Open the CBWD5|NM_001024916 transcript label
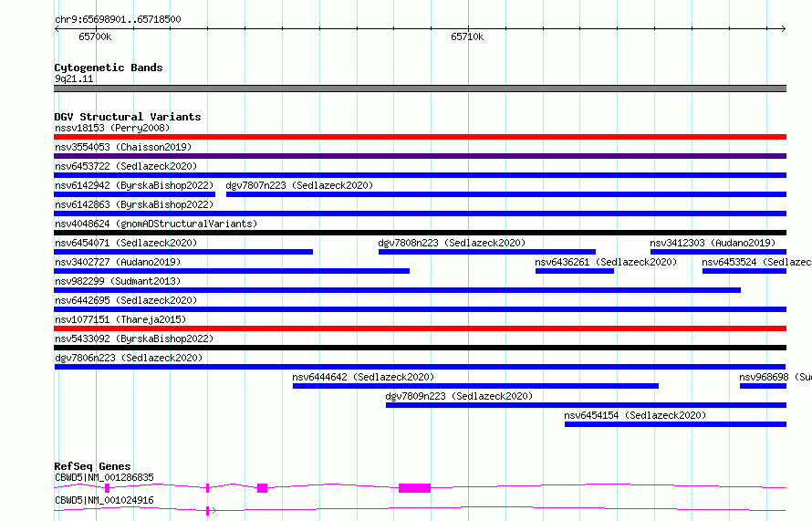This screenshot has width=812, height=521. click(x=104, y=500)
